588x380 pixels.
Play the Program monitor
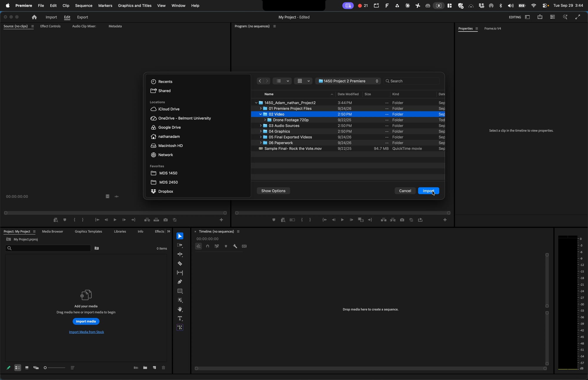click(342, 220)
